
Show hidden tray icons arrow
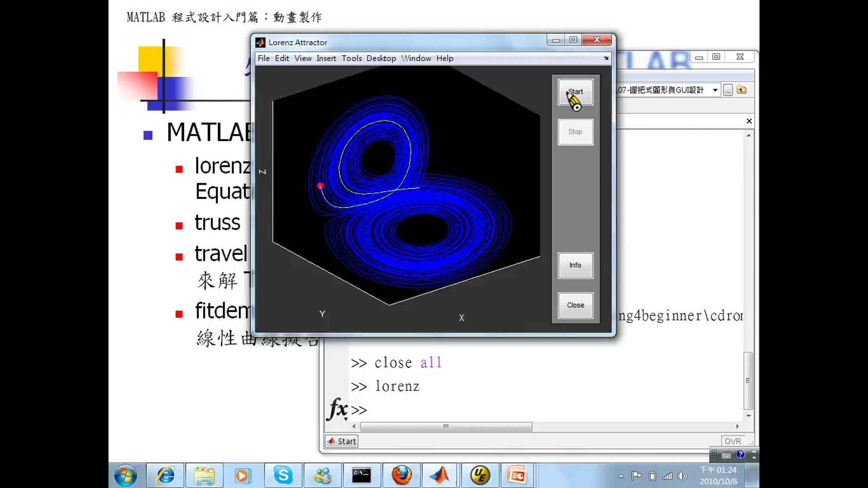pos(621,476)
